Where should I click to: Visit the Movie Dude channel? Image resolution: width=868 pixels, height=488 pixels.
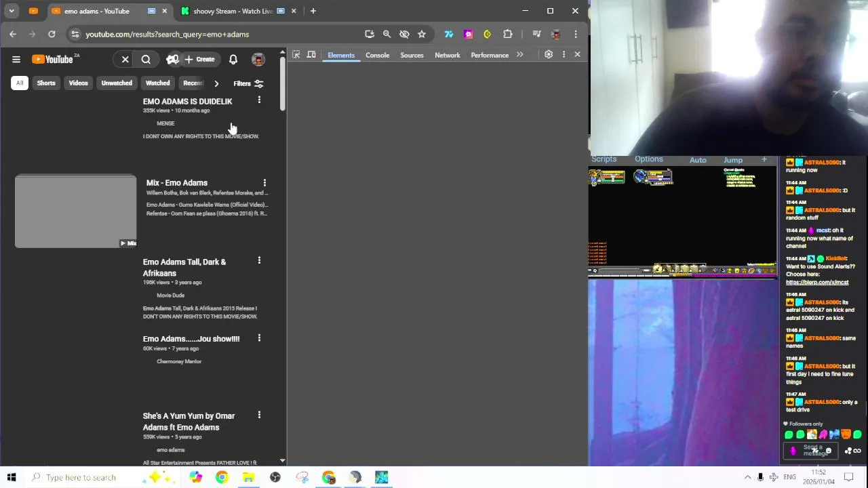170,296
